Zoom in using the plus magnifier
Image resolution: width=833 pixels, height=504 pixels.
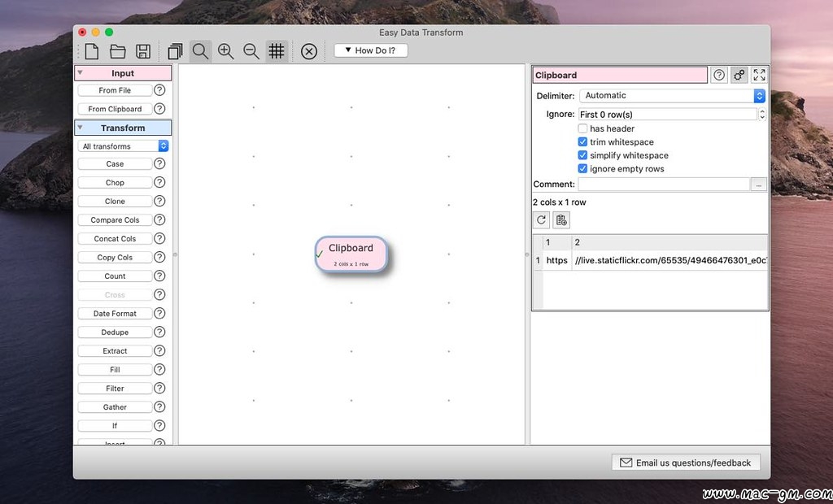pyautogui.click(x=226, y=51)
